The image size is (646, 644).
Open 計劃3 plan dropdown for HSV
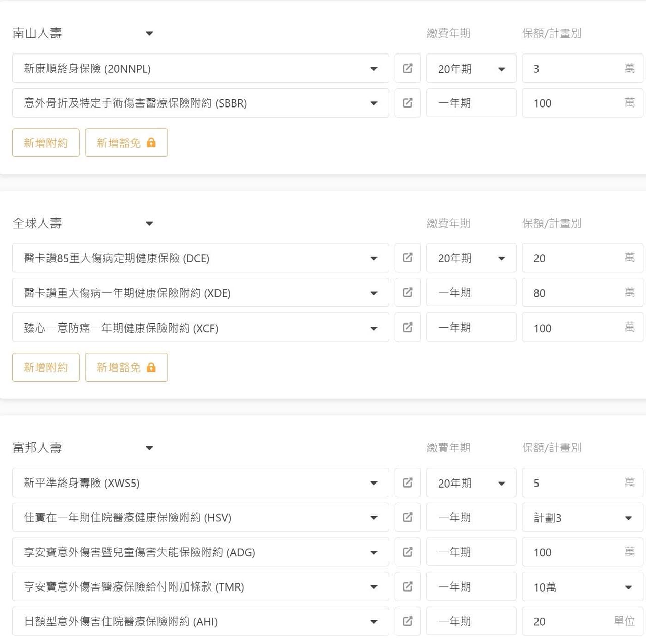coord(582,518)
